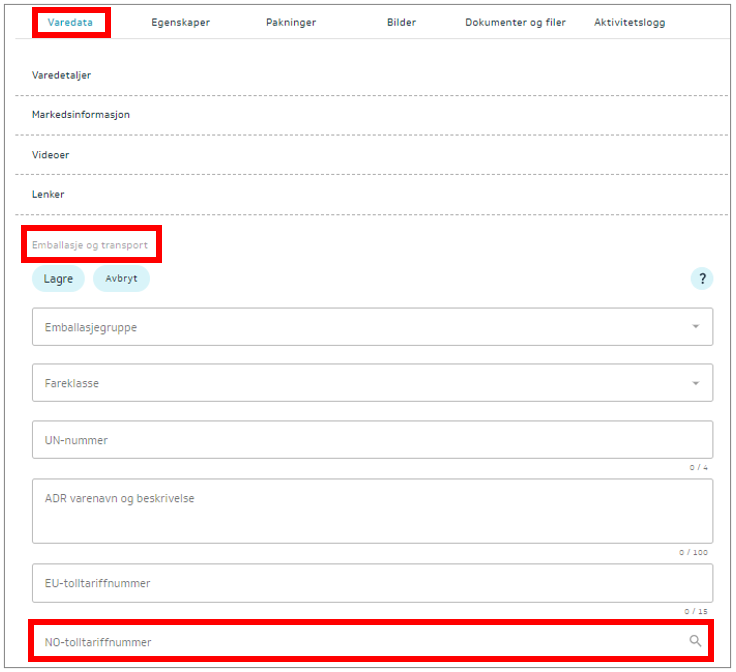Expand the Lenker section
Viewport: 736px width, 672px height.
[x=48, y=195]
